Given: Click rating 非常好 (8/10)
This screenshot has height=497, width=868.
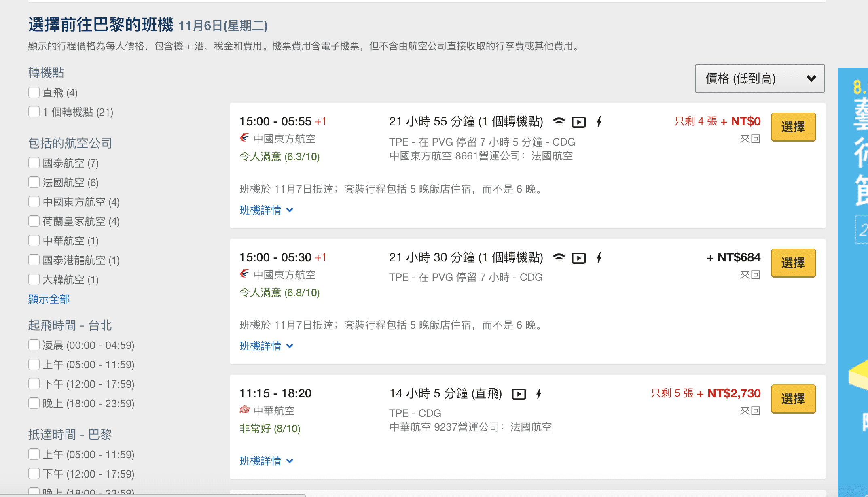Looking at the screenshot, I should (270, 429).
